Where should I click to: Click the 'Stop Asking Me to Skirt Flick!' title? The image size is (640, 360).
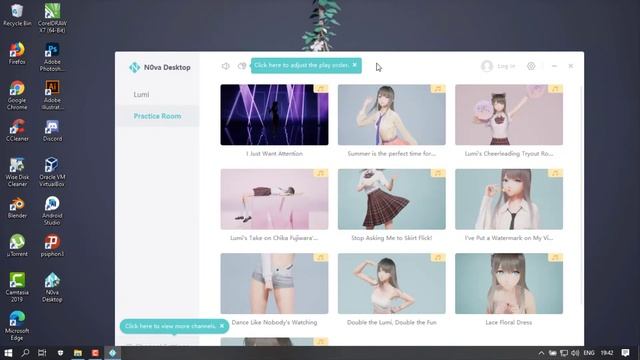point(391,238)
